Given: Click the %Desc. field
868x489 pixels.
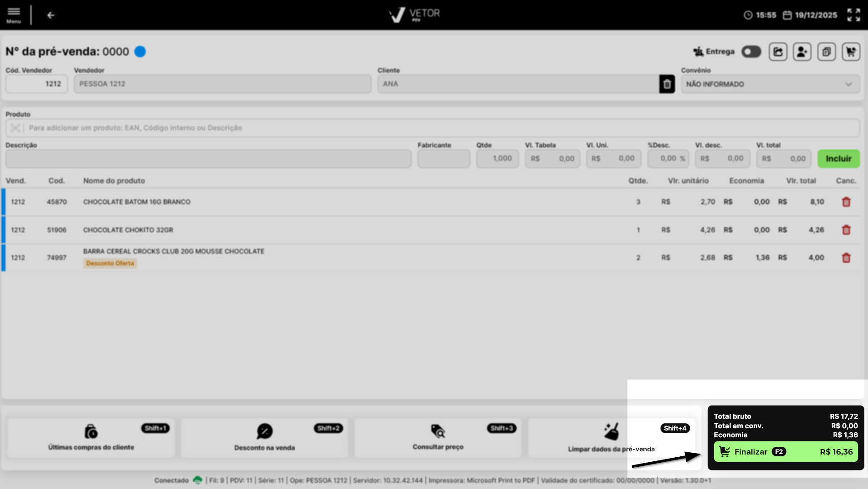Looking at the screenshot, I should 668,159.
